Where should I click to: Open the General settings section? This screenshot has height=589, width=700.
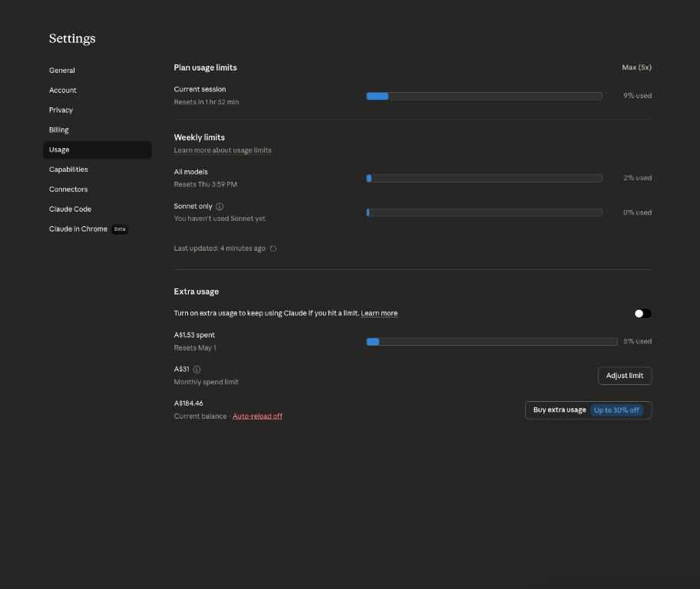tap(62, 71)
